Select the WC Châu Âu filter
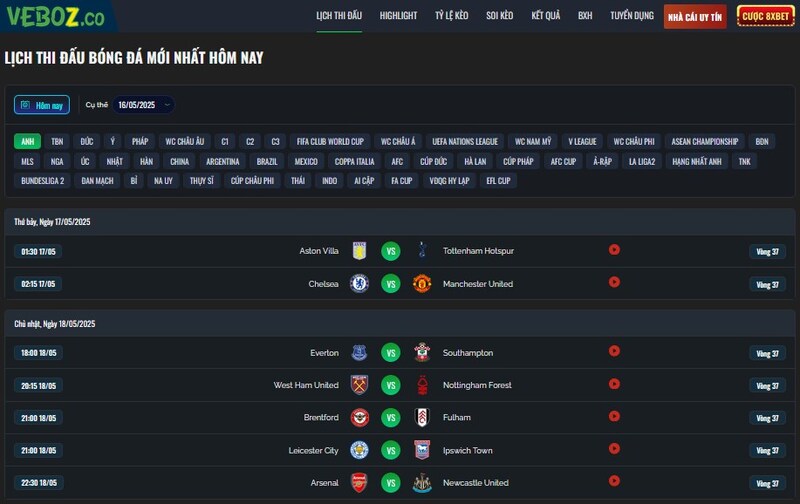The height and width of the screenshot is (504, 800). tap(185, 141)
